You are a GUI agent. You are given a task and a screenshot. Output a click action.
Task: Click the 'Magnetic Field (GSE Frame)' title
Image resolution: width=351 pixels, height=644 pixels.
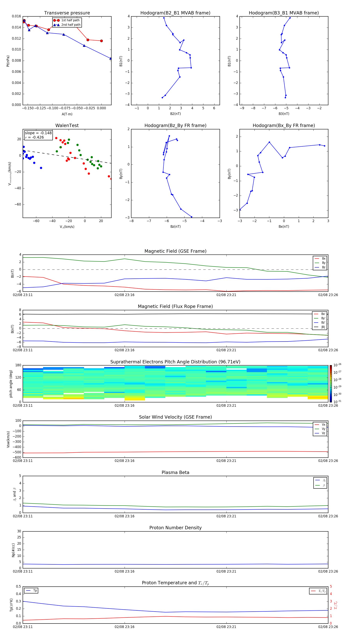tap(175, 251)
